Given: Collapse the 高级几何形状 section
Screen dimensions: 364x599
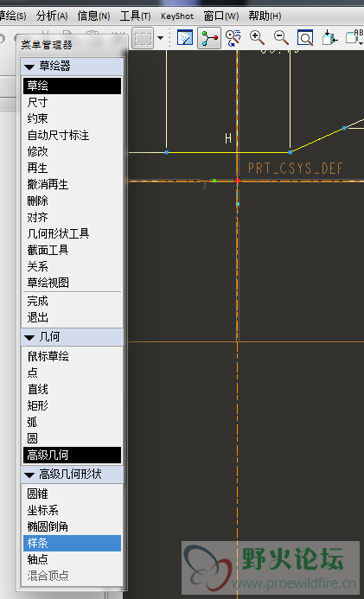Looking at the screenshot, I should (29, 475).
